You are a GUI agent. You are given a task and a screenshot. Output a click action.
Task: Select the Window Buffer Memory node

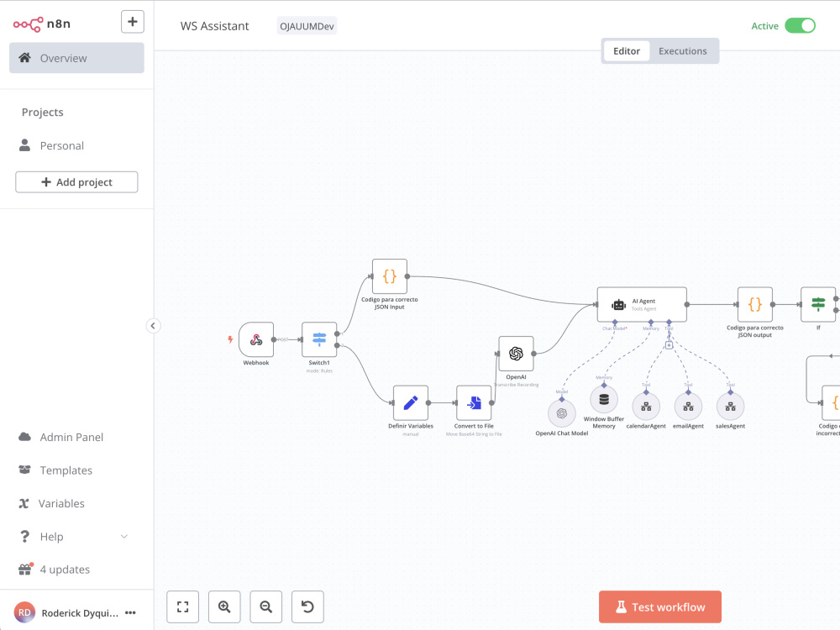coord(604,400)
